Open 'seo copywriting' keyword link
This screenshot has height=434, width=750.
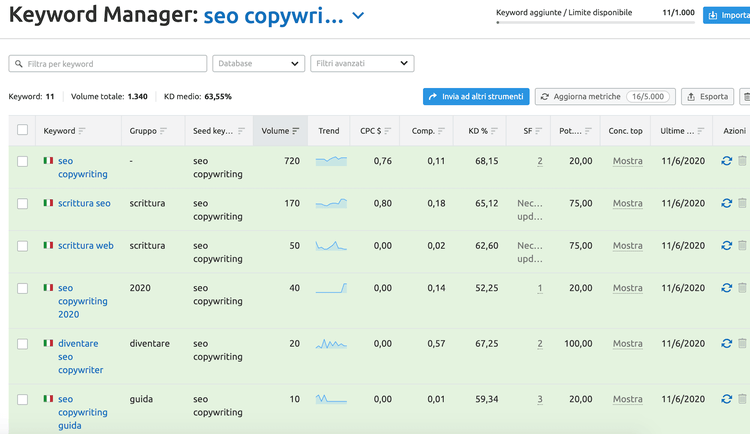pyautogui.click(x=83, y=167)
